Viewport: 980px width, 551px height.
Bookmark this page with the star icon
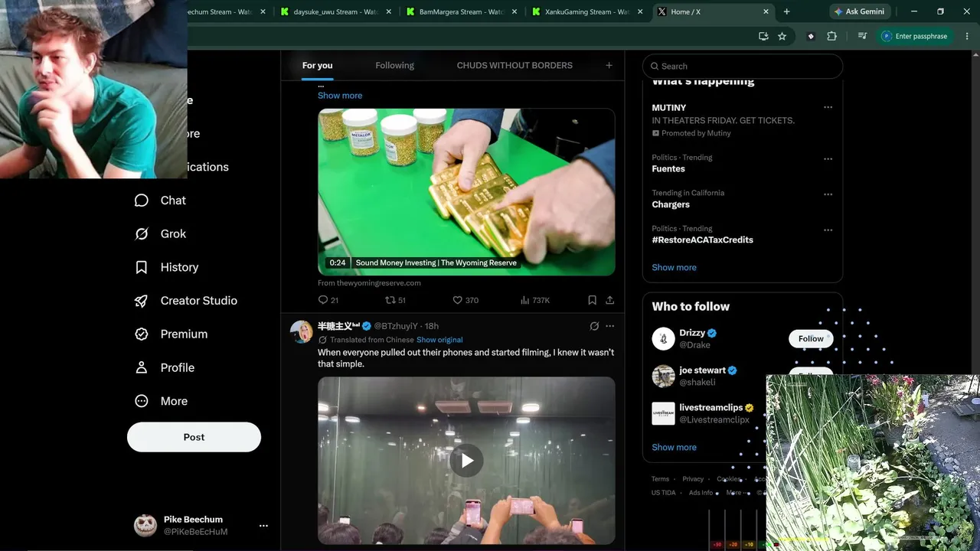coord(782,36)
